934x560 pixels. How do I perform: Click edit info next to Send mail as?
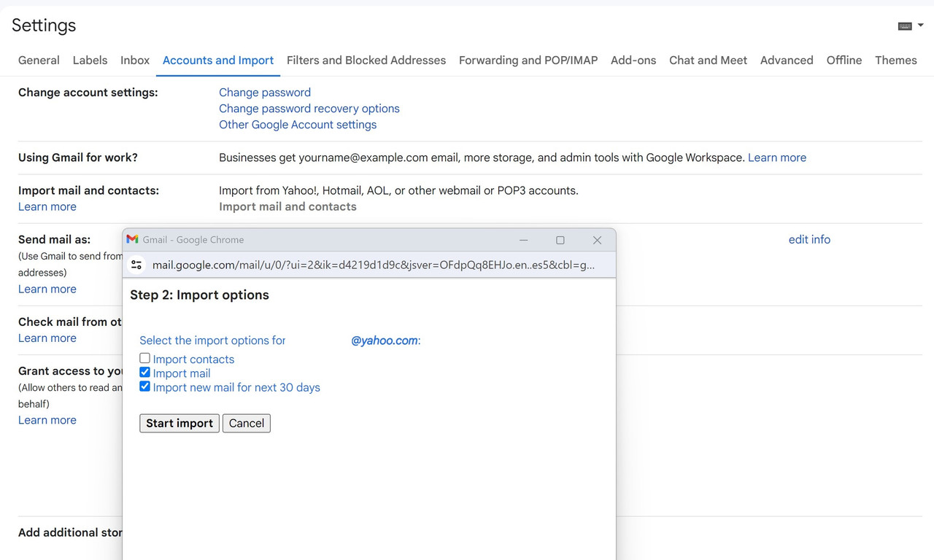click(x=808, y=239)
